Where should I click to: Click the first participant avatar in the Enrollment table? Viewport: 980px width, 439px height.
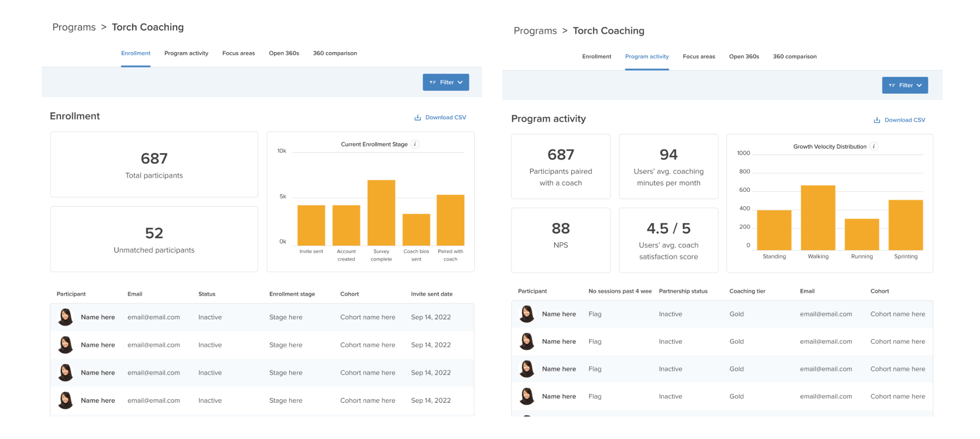[66, 317]
